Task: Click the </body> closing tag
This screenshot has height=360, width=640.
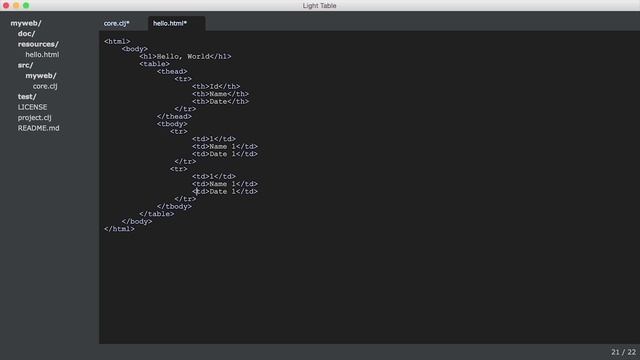Action: [x=137, y=222]
